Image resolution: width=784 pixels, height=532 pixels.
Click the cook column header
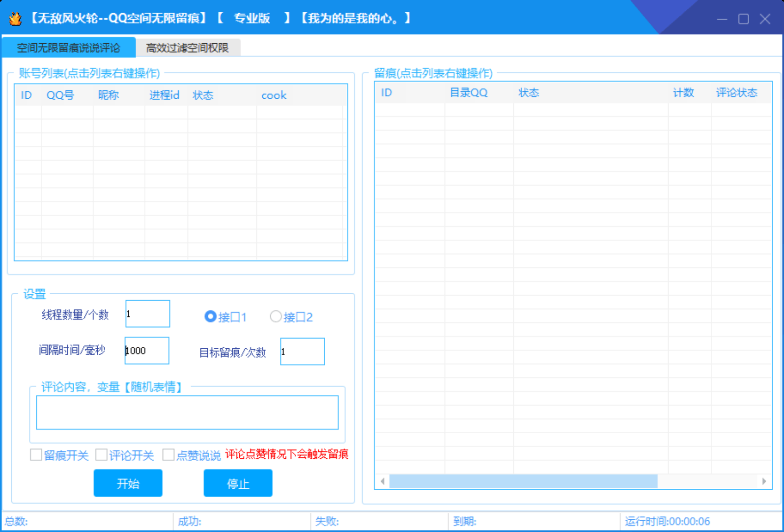(301, 95)
